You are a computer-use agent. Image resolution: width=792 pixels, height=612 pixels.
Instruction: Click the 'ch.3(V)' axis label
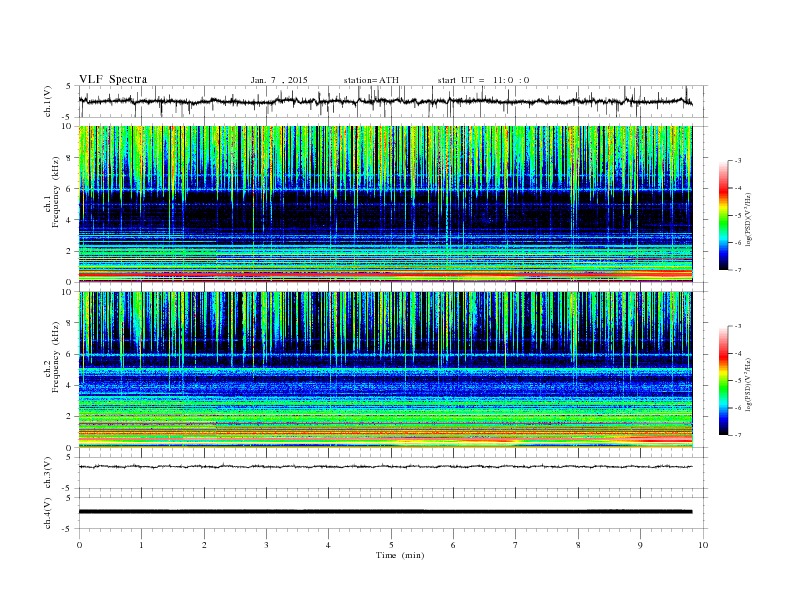coord(48,473)
